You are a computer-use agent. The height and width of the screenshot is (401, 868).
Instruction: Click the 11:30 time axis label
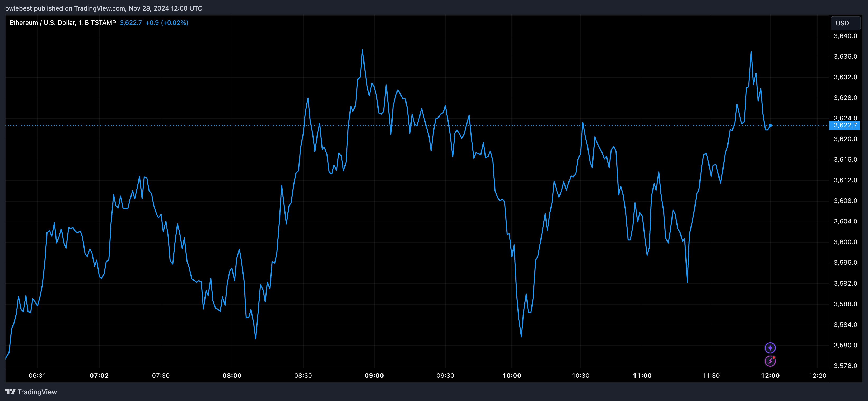tap(711, 375)
